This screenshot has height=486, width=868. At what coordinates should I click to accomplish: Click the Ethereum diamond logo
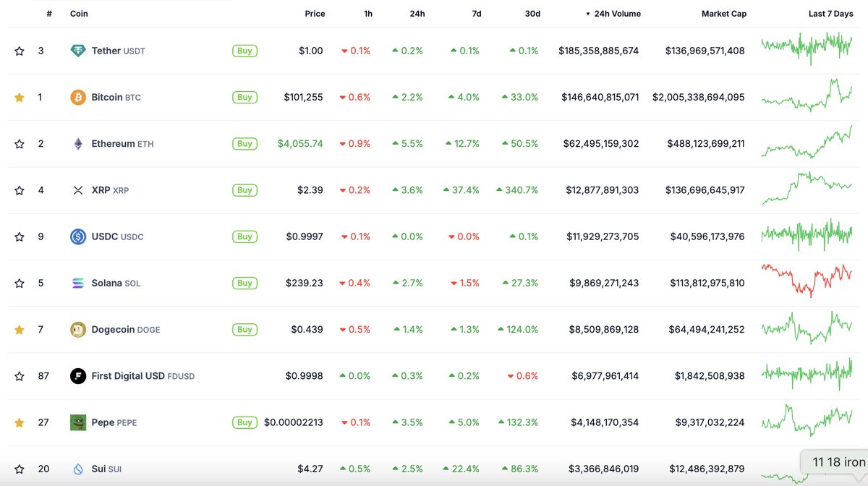click(x=77, y=143)
